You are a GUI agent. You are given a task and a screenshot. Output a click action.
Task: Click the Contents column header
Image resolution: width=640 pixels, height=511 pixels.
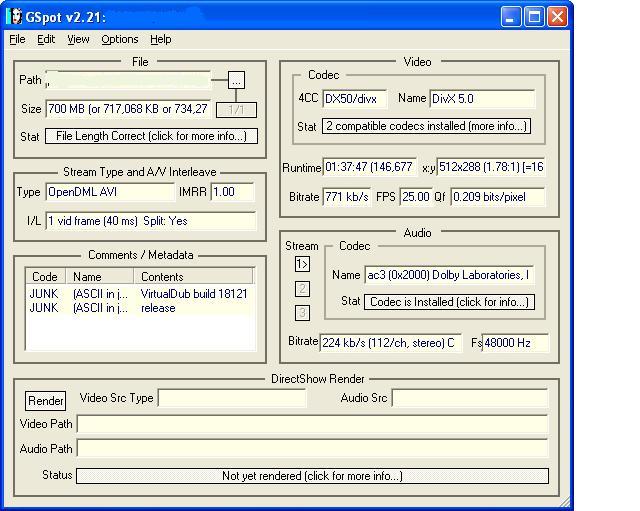point(193,276)
